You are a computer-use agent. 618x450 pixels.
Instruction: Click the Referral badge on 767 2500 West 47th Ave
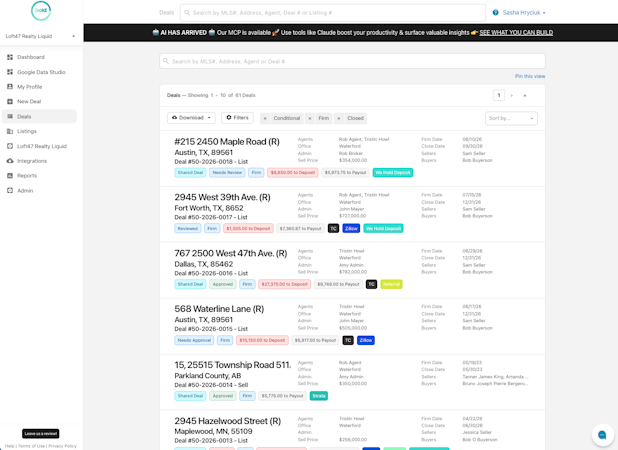391,285
